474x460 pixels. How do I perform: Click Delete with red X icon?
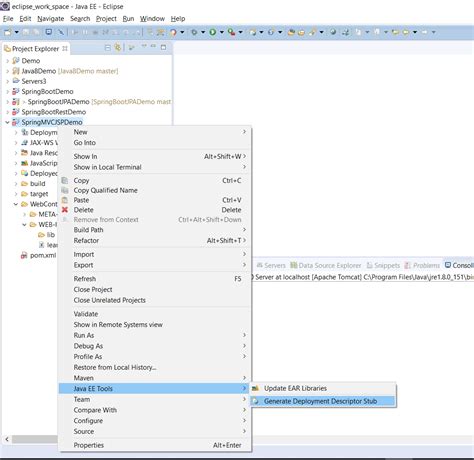click(x=155, y=210)
